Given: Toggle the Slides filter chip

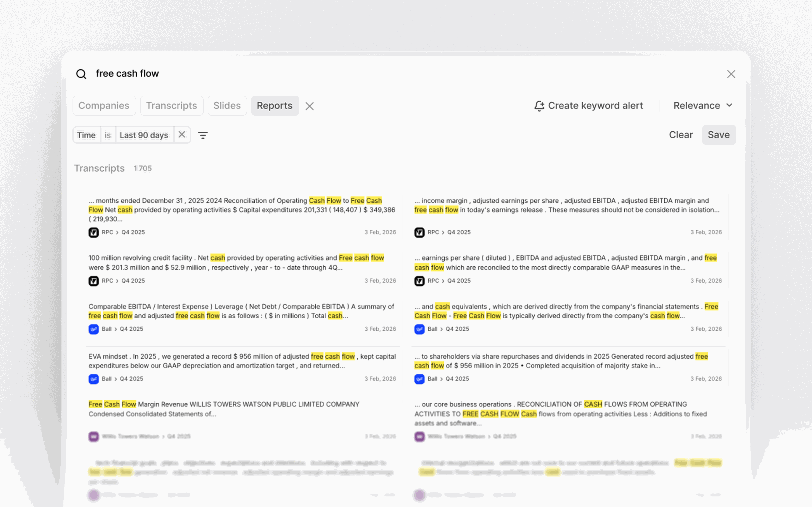Looking at the screenshot, I should point(227,106).
